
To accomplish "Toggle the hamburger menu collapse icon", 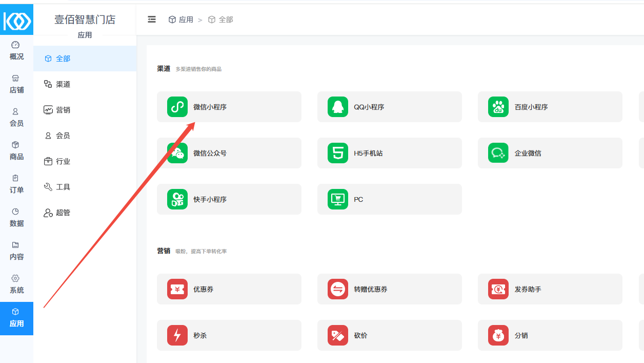I will (x=152, y=20).
